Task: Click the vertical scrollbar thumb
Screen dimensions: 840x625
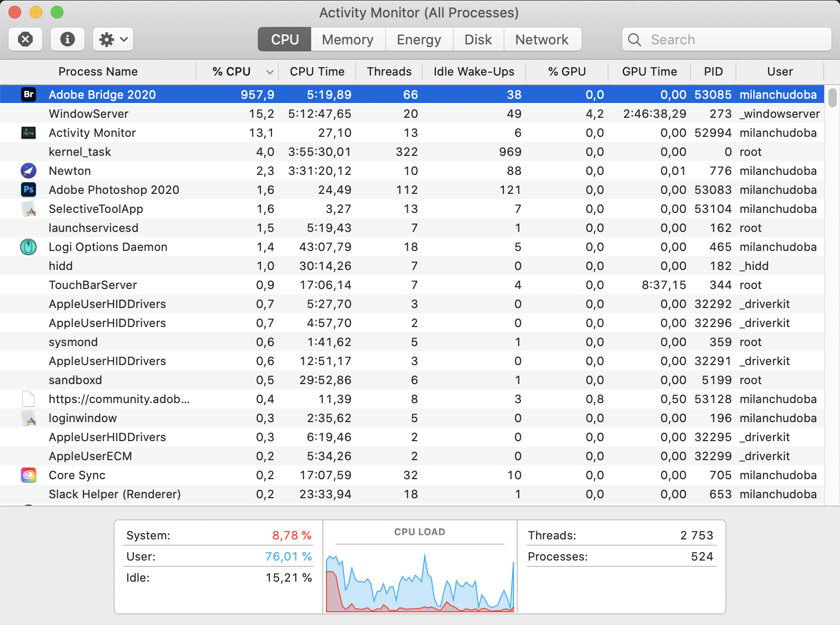Action: (833, 98)
